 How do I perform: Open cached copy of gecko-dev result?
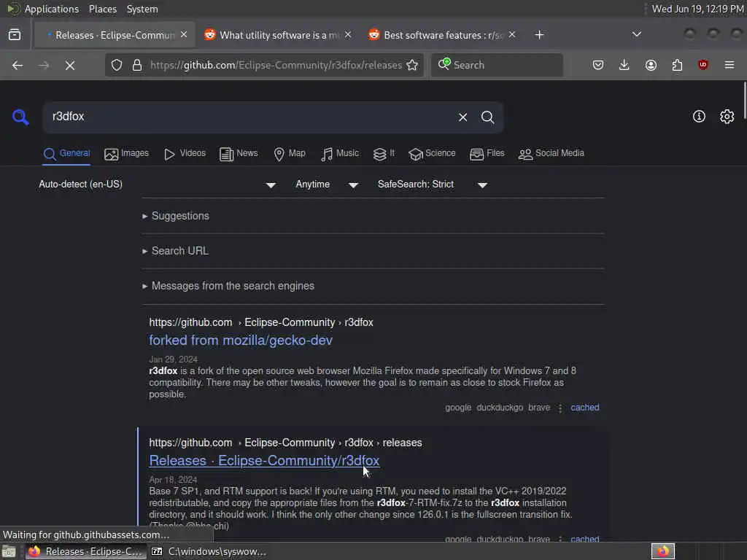tap(585, 408)
